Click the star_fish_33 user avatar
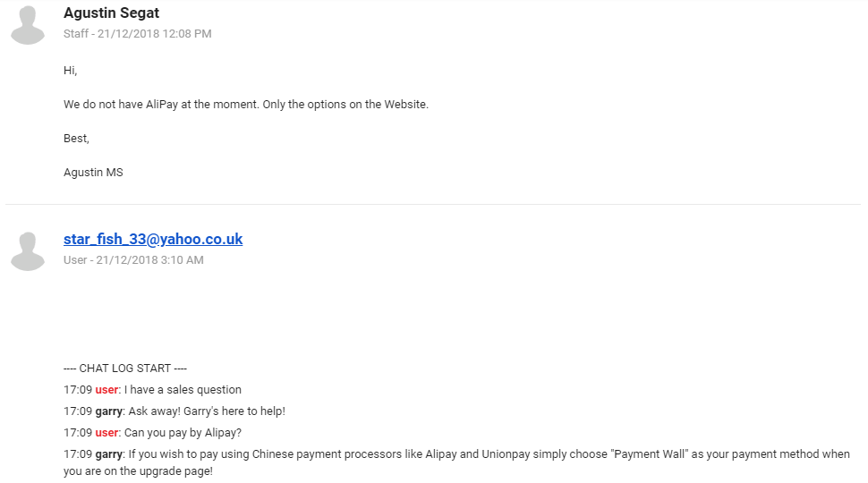Screen dimensions: 868x483 tap(28, 251)
